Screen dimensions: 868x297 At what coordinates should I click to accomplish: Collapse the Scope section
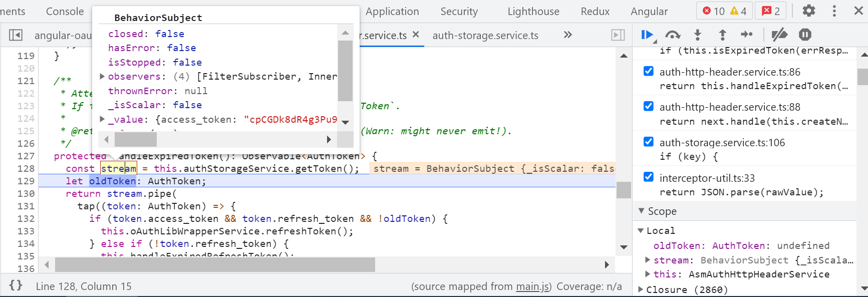coord(641,211)
